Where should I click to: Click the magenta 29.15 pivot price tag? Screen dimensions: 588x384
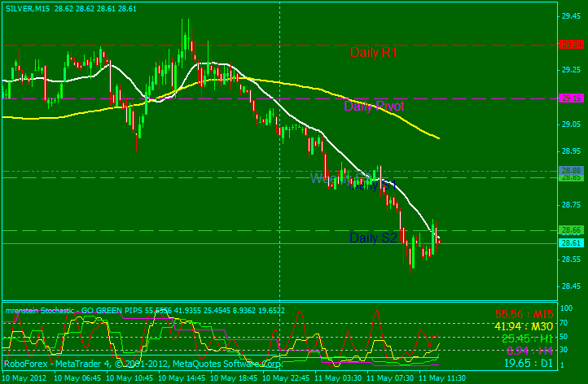(x=571, y=98)
